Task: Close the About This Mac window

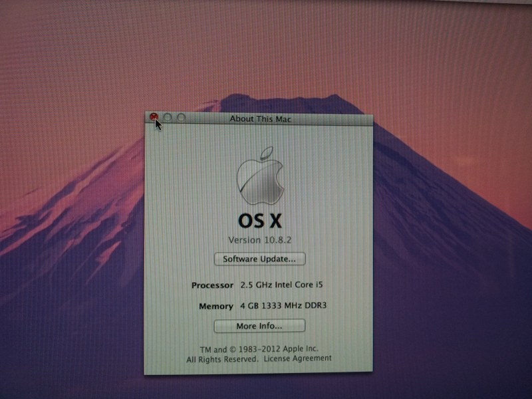Action: tap(154, 117)
